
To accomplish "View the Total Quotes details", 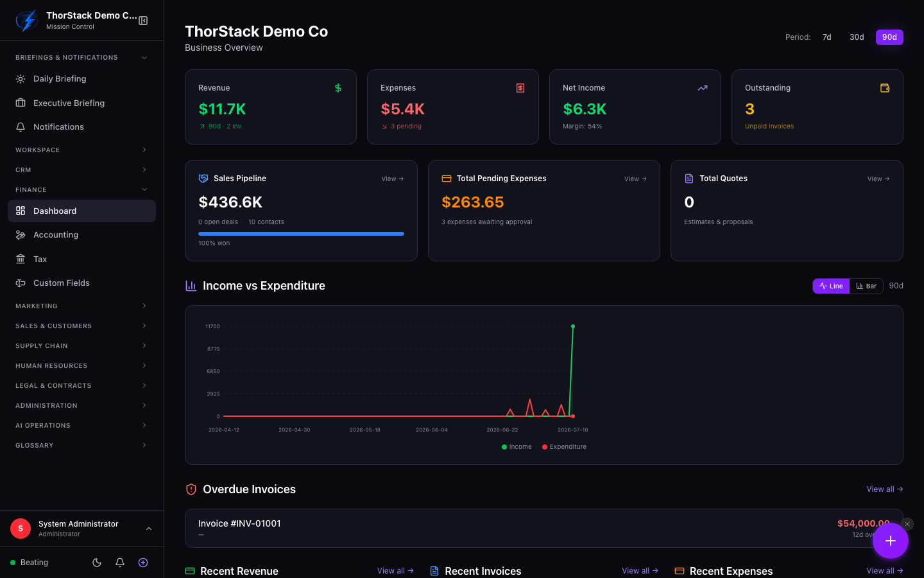I will point(878,179).
